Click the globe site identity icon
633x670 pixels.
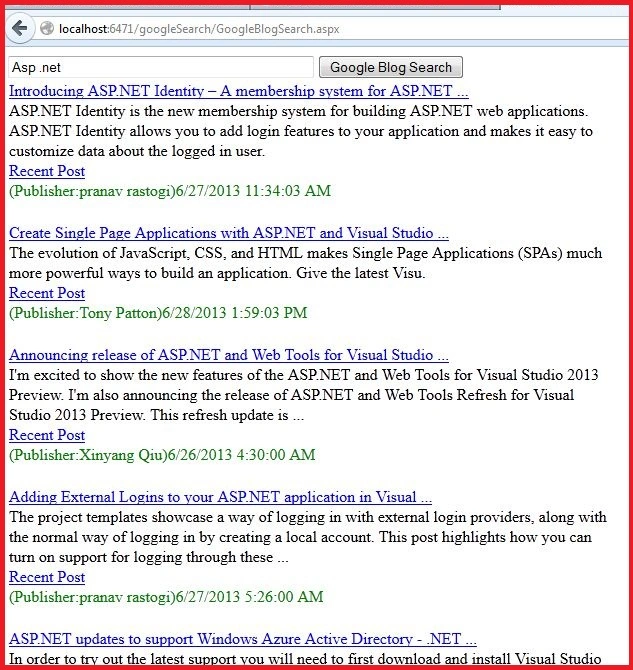pyautogui.click(x=47, y=29)
